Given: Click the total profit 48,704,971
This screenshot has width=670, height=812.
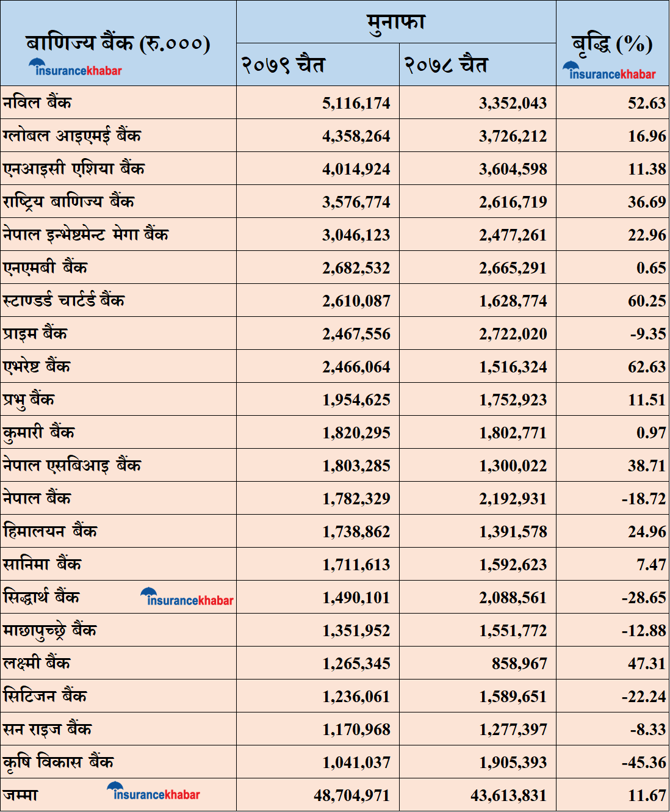Looking at the screenshot, I should point(352,796).
